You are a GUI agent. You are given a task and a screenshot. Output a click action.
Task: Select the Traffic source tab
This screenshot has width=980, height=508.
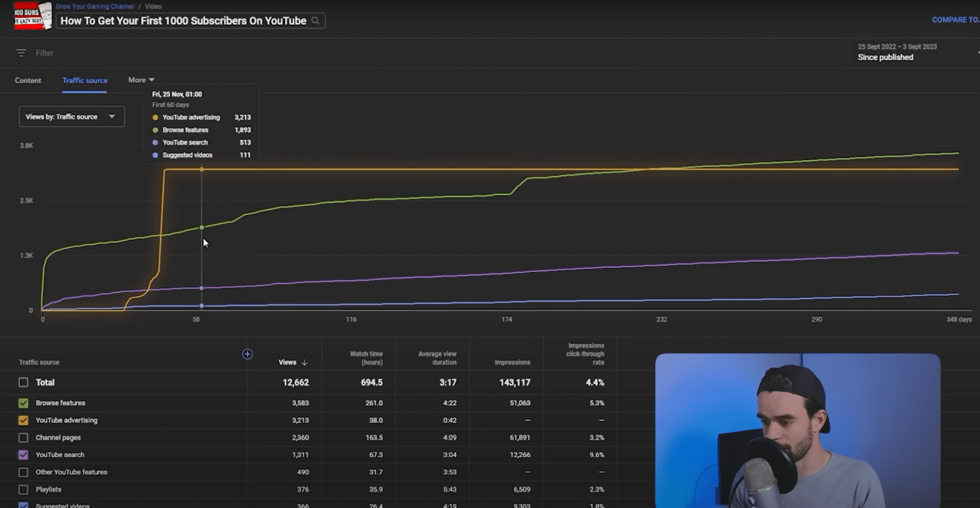pyautogui.click(x=85, y=81)
